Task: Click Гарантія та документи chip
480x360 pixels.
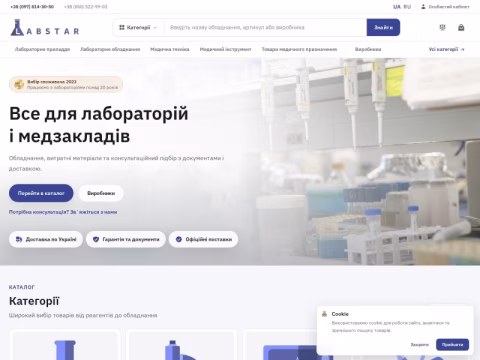Action: point(126,239)
